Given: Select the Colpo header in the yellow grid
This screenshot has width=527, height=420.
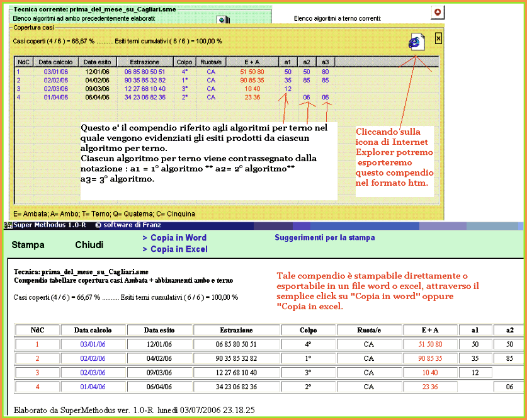Looking at the screenshot, I should click(x=184, y=62).
